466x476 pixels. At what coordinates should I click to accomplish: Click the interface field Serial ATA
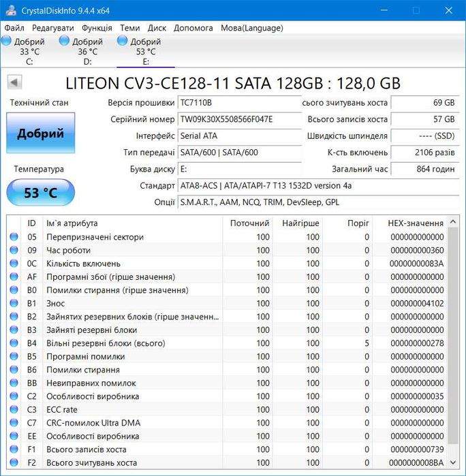tap(239, 136)
